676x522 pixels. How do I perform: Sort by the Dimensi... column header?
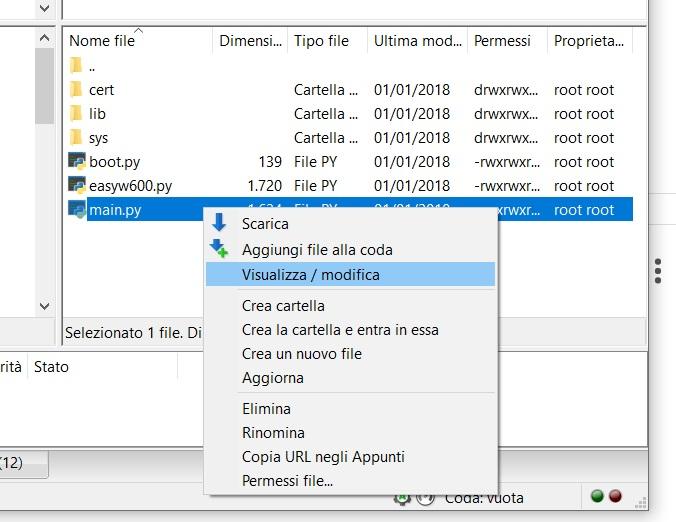coord(250,41)
